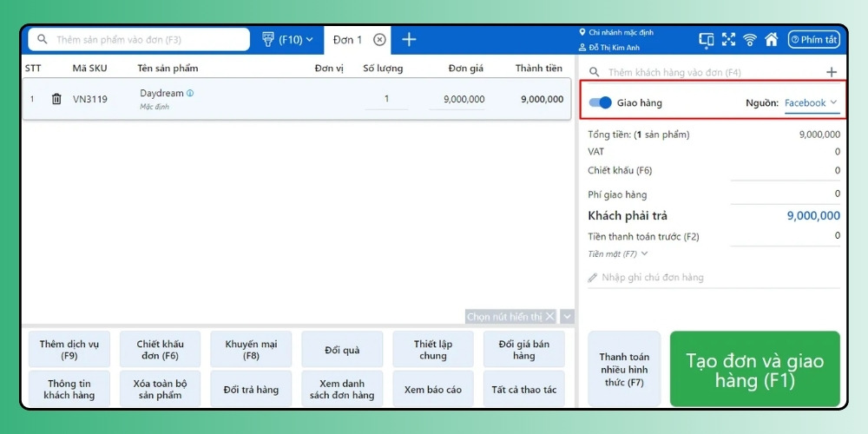Click the Đơn giá field showing 9,000,000
Screen dimensions: 868x434
pos(457,100)
